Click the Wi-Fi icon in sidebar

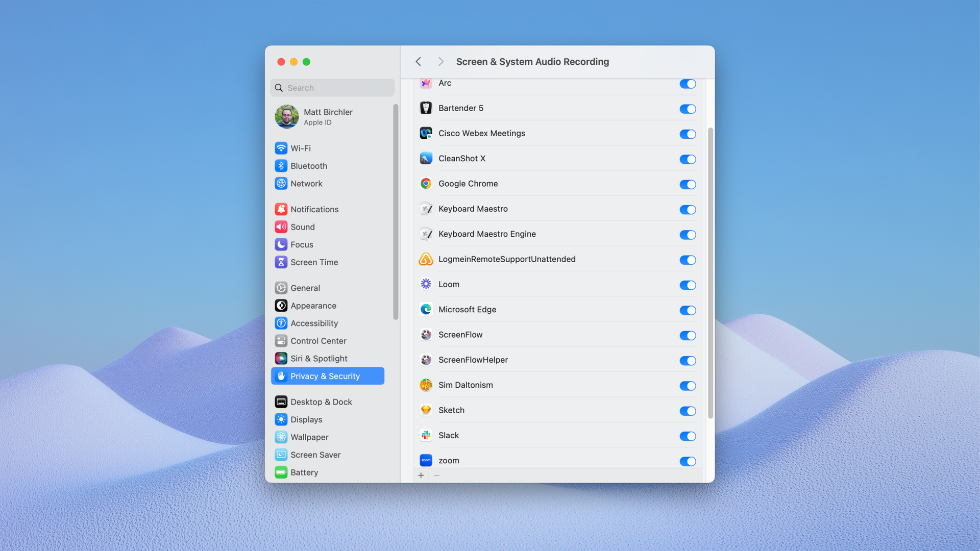[281, 148]
